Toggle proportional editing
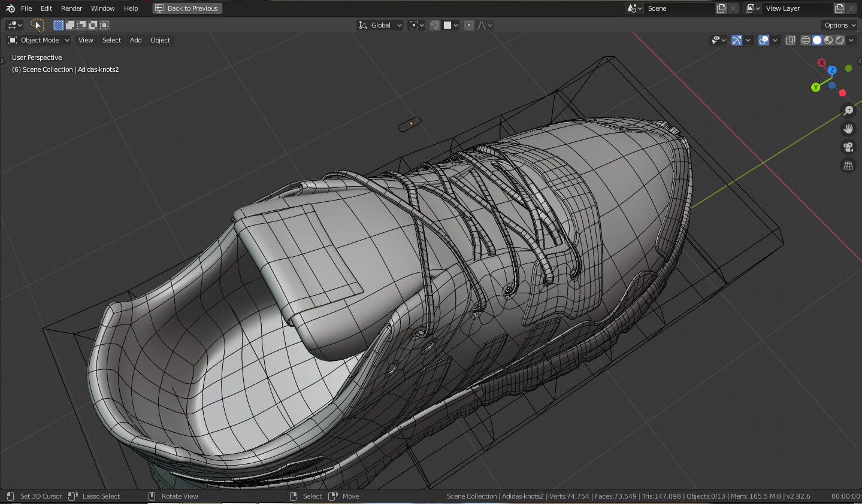This screenshot has width=862, height=504. click(469, 25)
